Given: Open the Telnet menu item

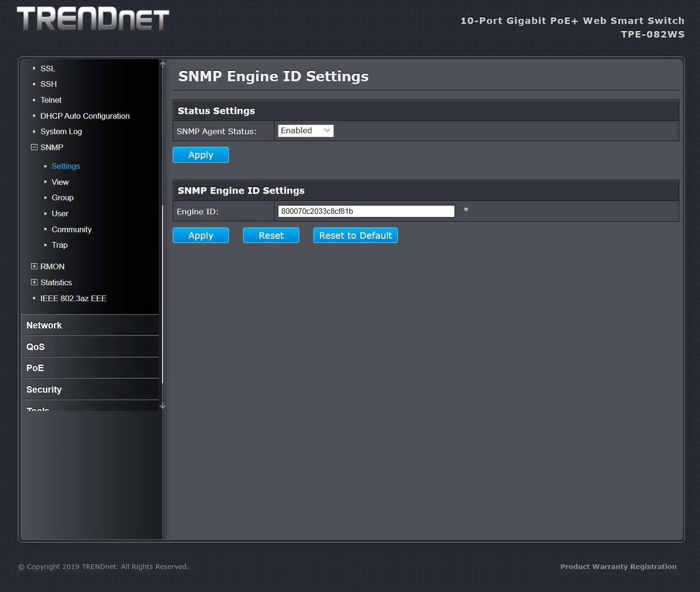Looking at the screenshot, I should 51,100.
